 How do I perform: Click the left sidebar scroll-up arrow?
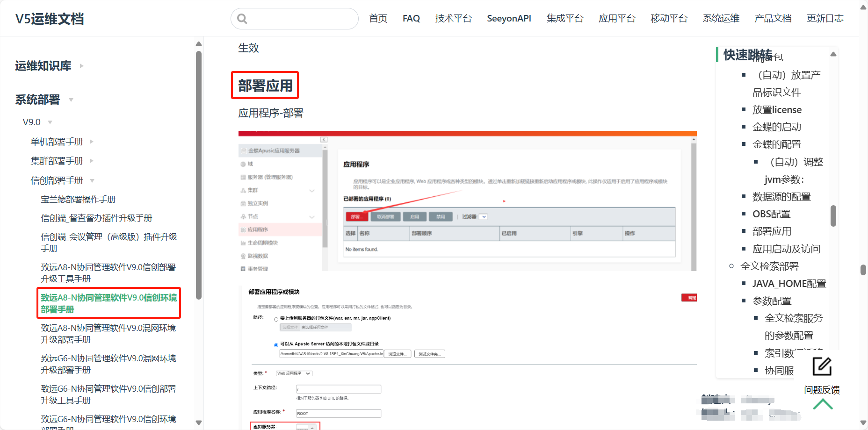point(199,44)
